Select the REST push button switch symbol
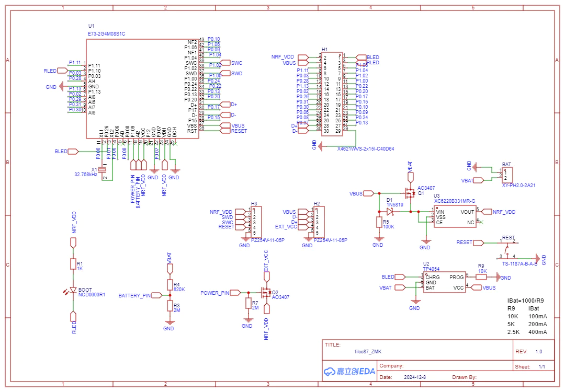This screenshot has width=565, height=392. (507, 249)
